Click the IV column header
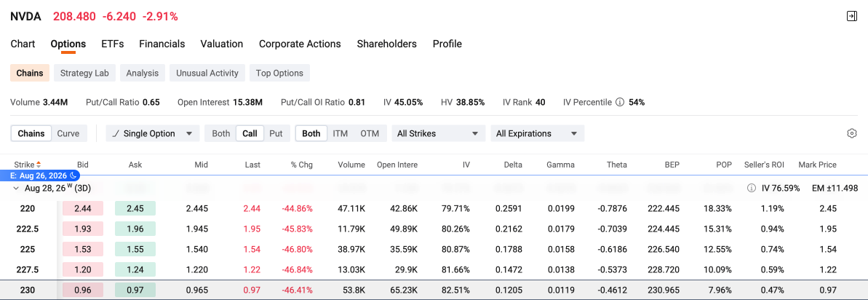Image resolution: width=868 pixels, height=300 pixels. (466, 165)
